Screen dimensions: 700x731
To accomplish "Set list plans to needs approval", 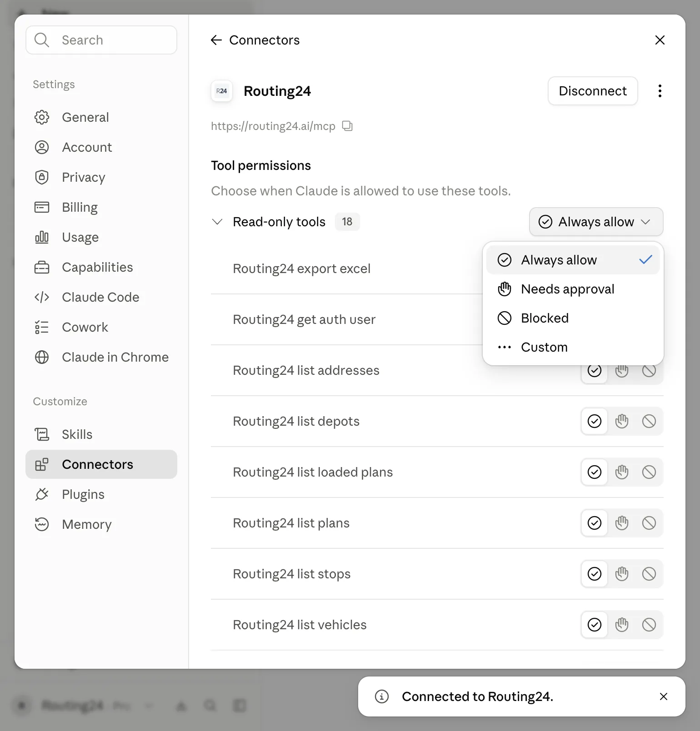I will tap(622, 523).
